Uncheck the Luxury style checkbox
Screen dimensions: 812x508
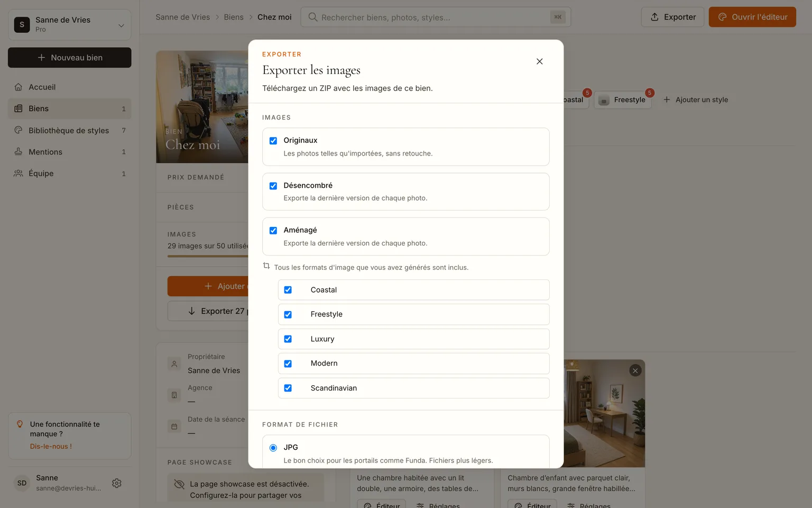288,339
